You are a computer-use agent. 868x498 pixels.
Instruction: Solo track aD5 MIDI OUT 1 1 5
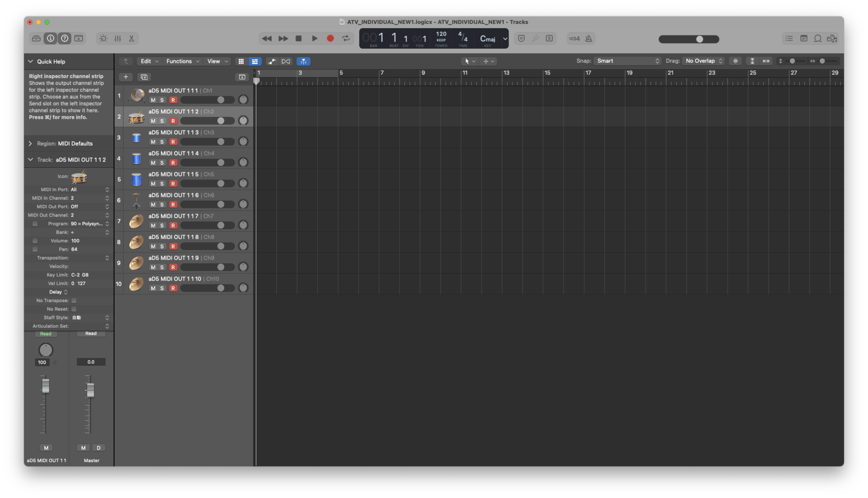pyautogui.click(x=161, y=184)
